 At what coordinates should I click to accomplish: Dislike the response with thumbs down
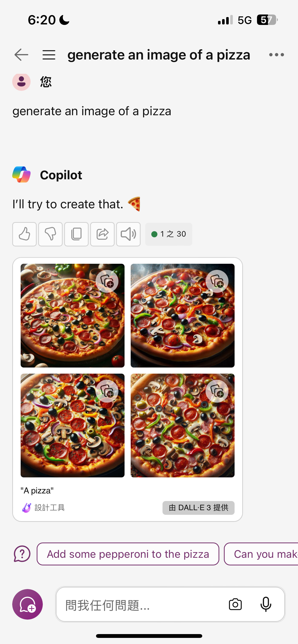point(50,234)
